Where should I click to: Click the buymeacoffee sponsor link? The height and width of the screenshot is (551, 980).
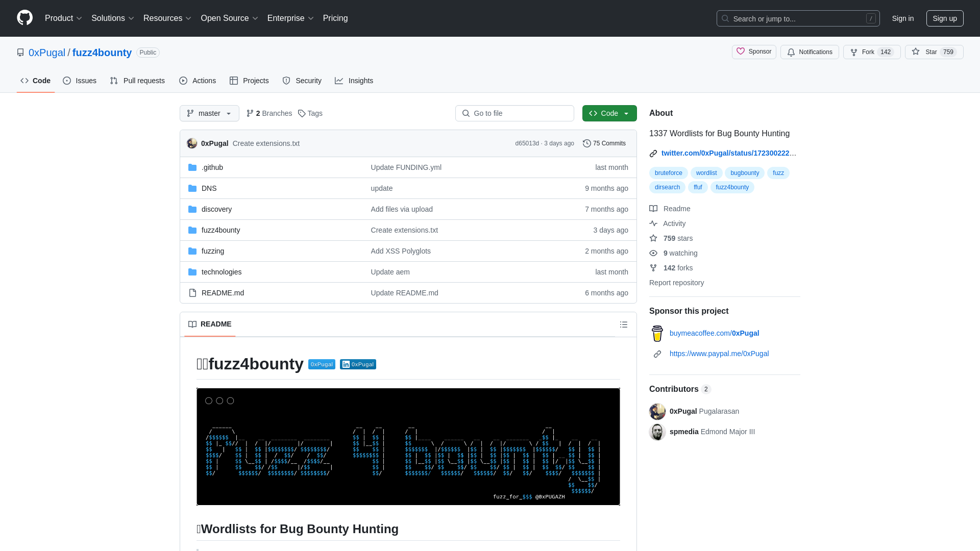coord(714,332)
